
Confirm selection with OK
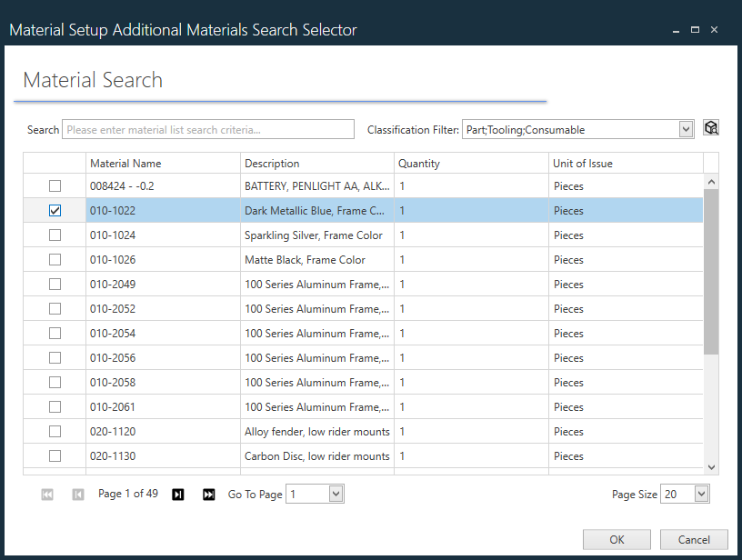[x=617, y=539]
